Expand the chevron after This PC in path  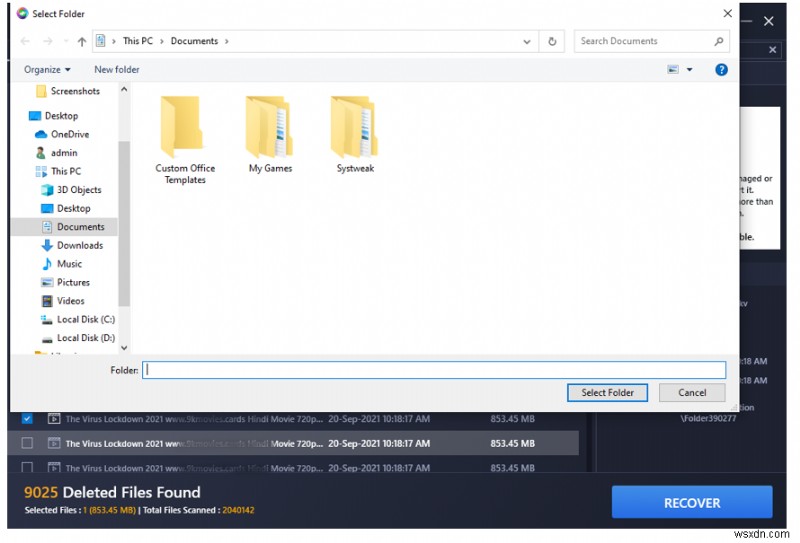tap(162, 41)
